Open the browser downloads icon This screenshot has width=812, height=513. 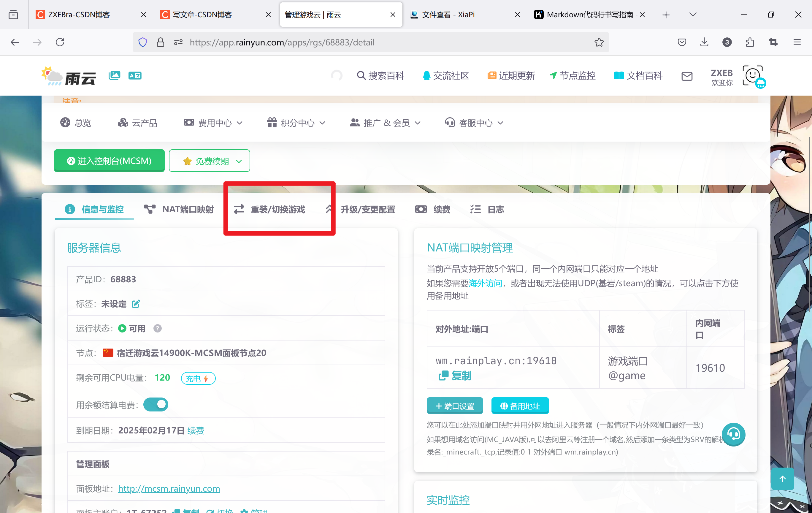tap(704, 42)
